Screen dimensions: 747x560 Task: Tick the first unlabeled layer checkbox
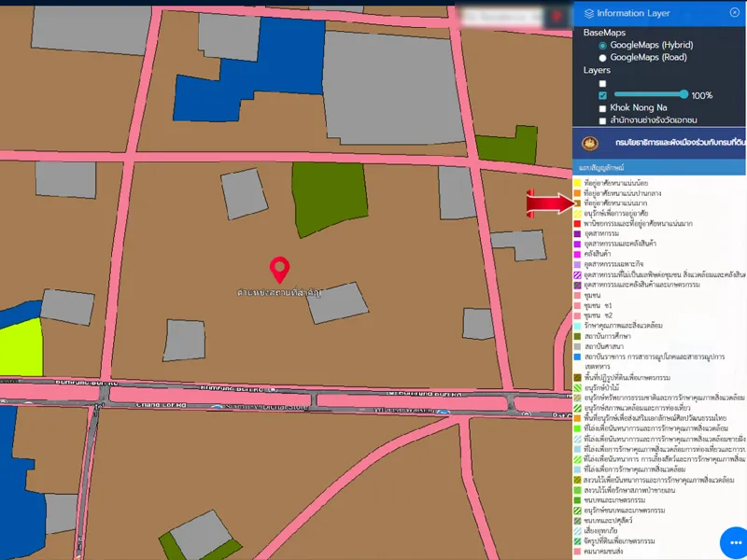coord(603,84)
